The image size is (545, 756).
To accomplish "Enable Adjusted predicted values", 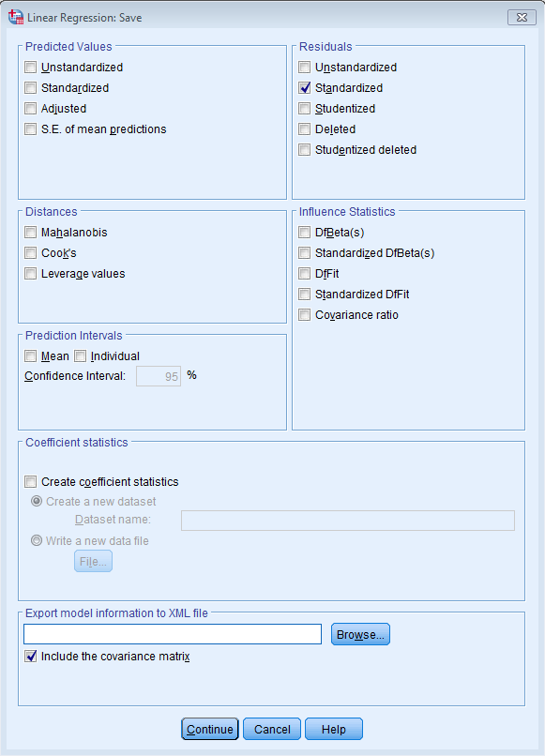I will 29,108.
